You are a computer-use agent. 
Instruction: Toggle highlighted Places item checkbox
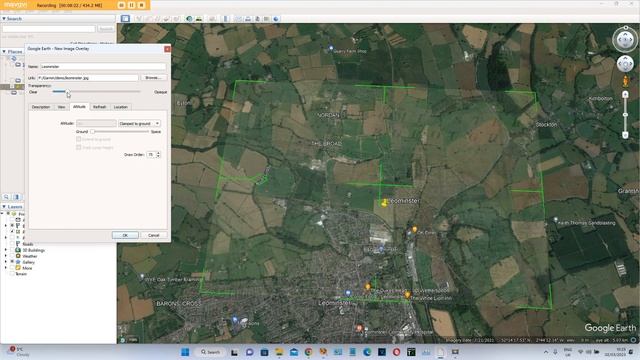click(12, 87)
